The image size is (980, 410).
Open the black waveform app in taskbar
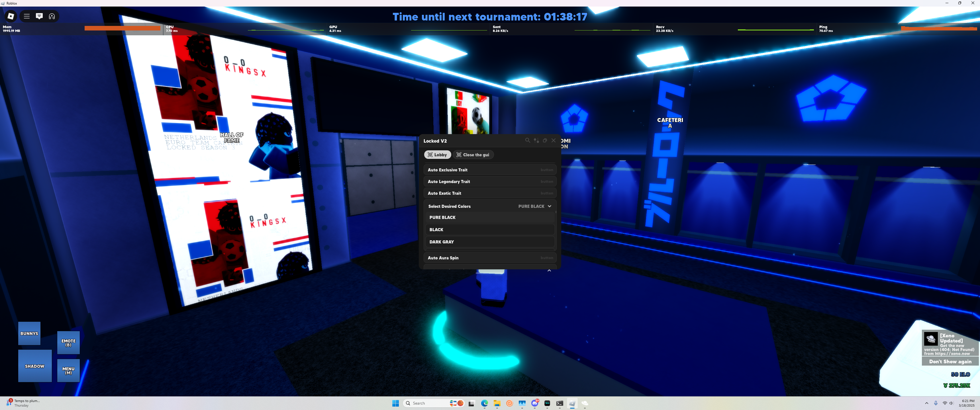pyautogui.click(x=547, y=403)
